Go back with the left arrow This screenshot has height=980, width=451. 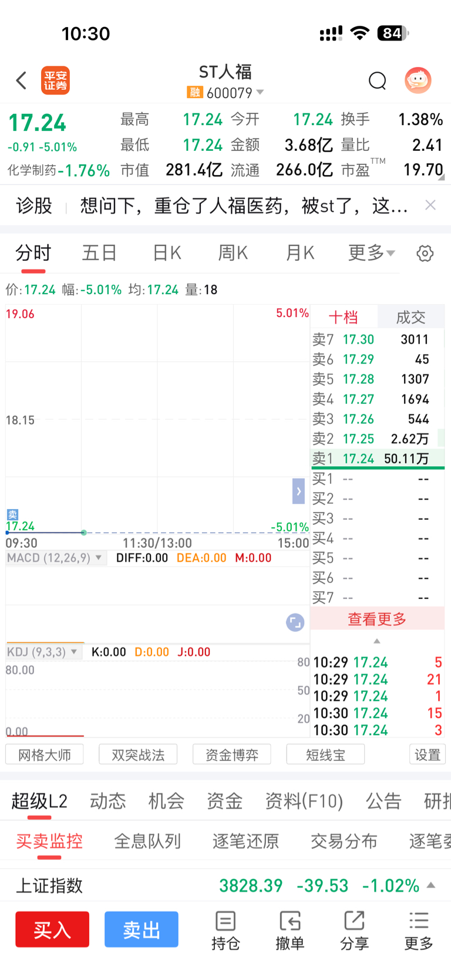pos(21,80)
